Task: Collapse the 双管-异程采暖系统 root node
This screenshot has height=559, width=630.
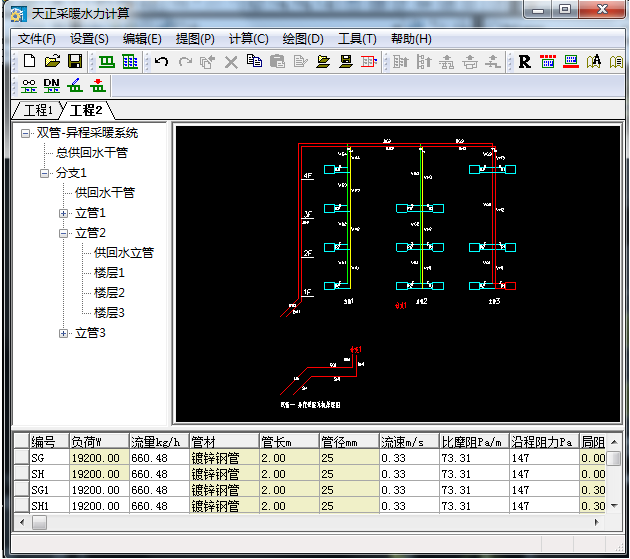Action: (25, 133)
